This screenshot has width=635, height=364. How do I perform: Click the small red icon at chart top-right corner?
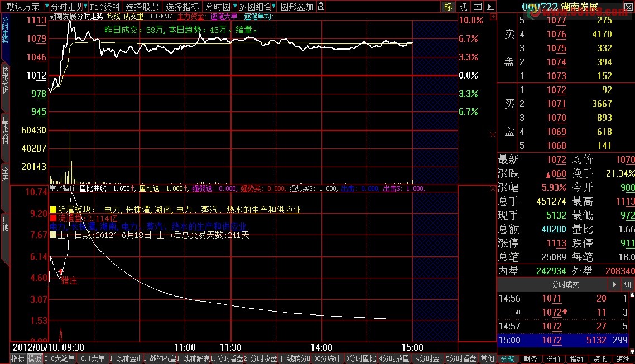493,17
